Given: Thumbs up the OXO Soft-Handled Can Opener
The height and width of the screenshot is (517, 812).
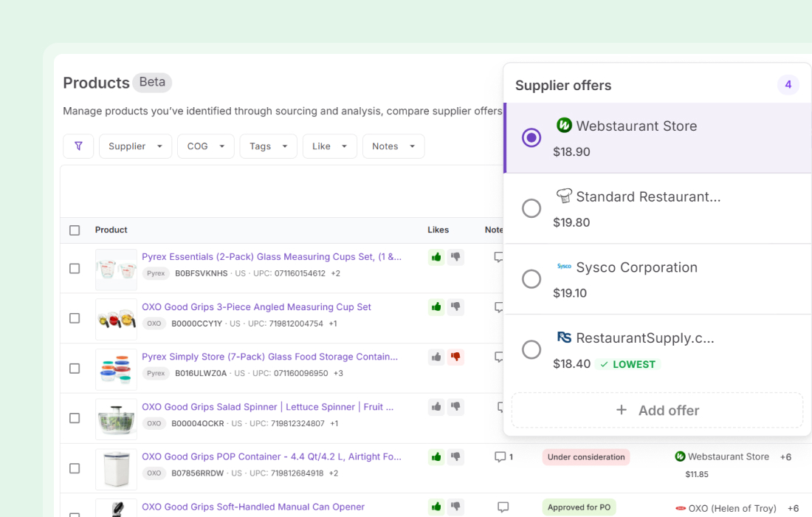Looking at the screenshot, I should point(436,507).
